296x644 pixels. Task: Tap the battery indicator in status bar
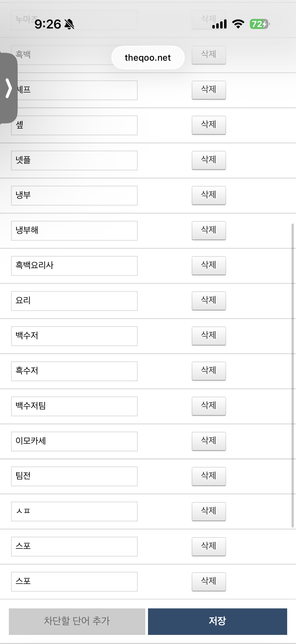(259, 24)
